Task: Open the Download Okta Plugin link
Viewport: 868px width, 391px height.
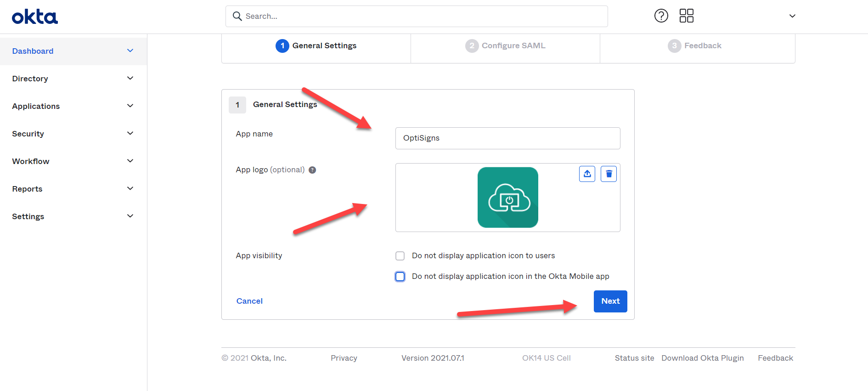Action: click(x=702, y=358)
